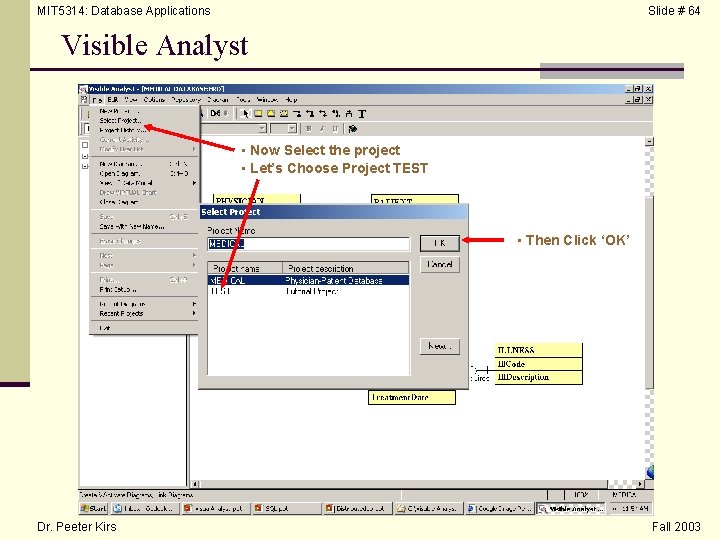This screenshot has height=540, width=720.
Task: Click the Project name column header
Action: coord(245,268)
